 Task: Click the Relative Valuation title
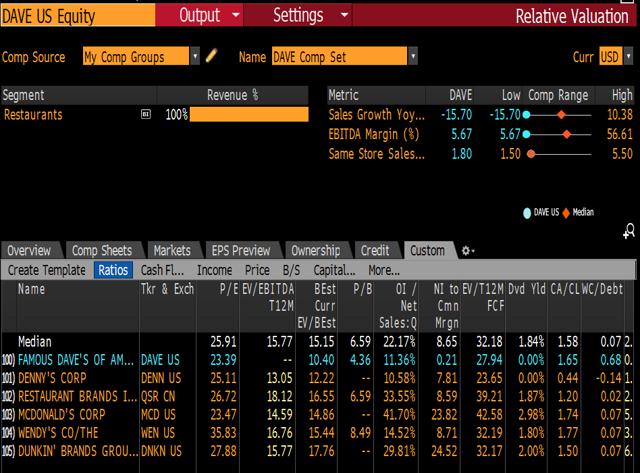[572, 16]
